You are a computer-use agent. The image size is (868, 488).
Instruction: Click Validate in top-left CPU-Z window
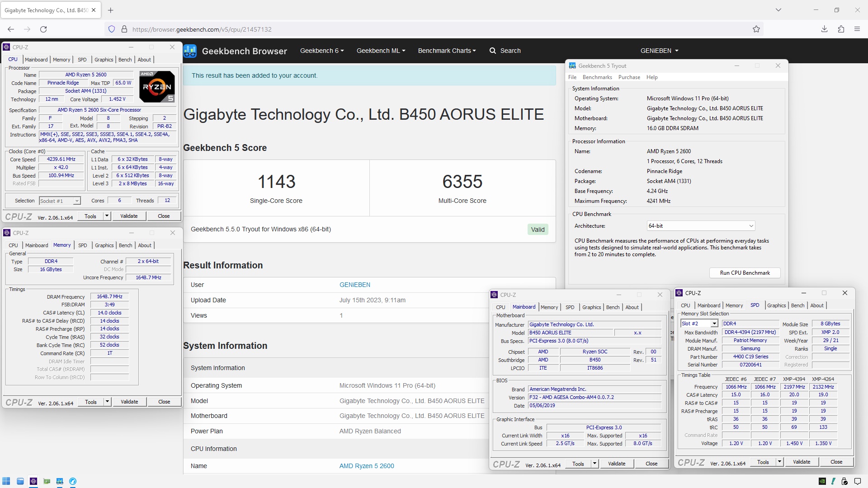coord(129,216)
